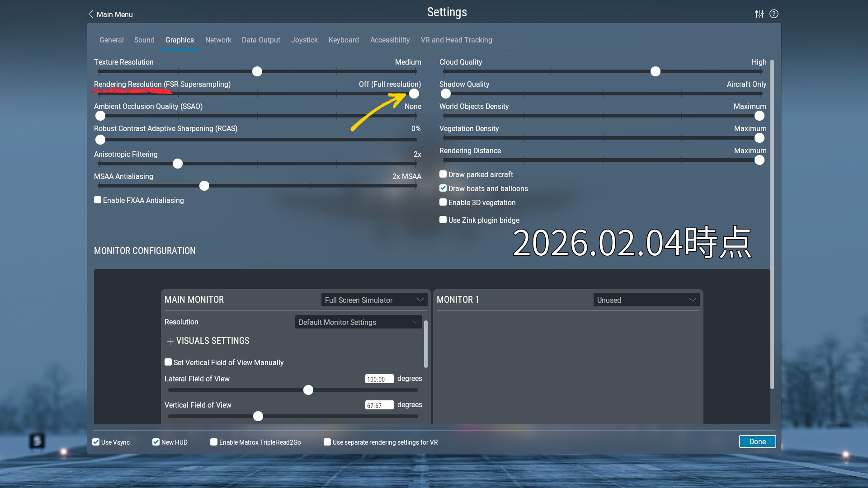Open the Monitor 1 Unused dropdown

(x=646, y=300)
